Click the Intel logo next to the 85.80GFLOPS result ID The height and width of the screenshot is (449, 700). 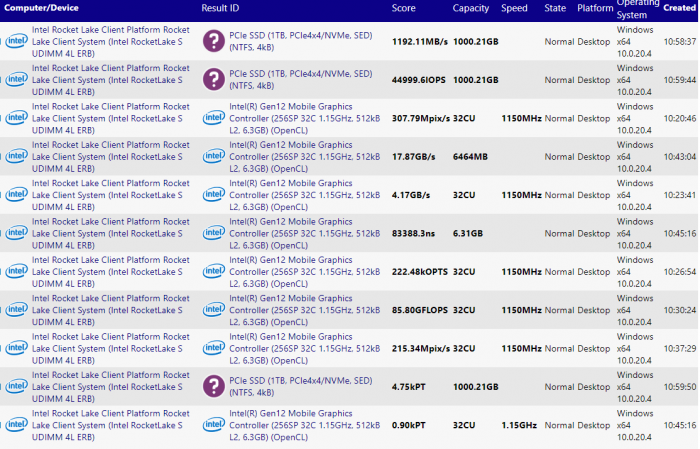[x=214, y=310]
